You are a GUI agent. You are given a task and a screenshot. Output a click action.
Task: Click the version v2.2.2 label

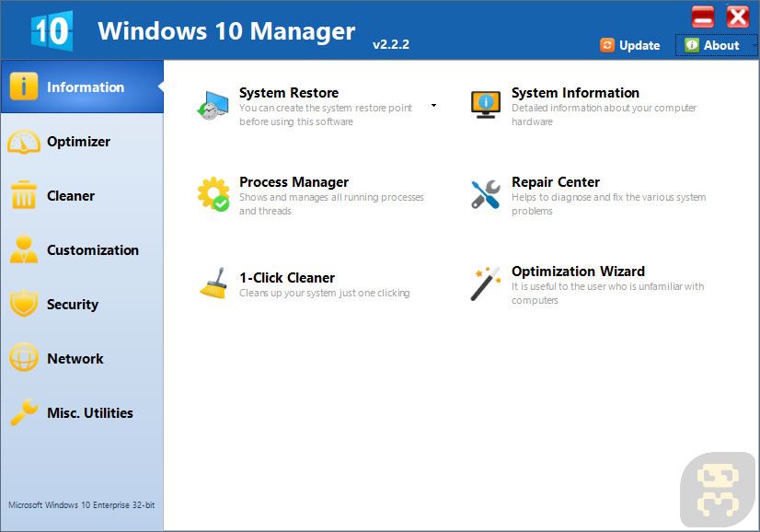[391, 44]
